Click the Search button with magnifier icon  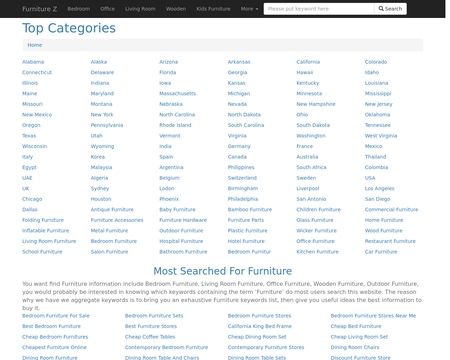(390, 9)
